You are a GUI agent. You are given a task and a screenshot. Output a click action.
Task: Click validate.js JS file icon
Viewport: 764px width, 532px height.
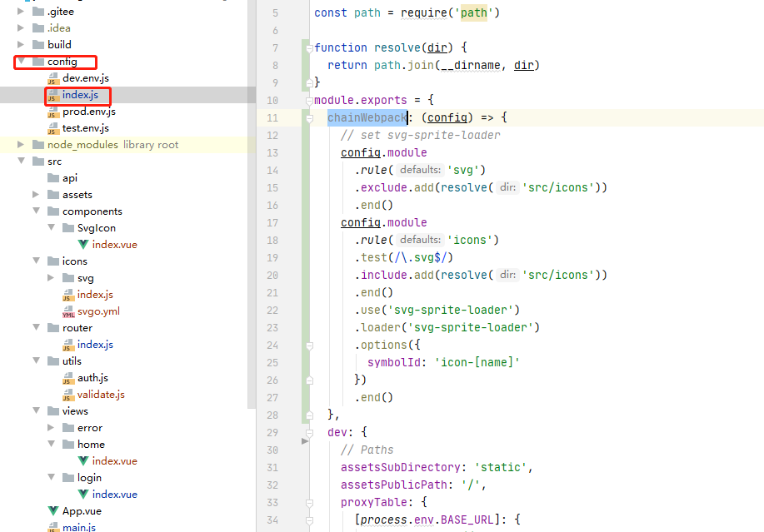coord(68,395)
